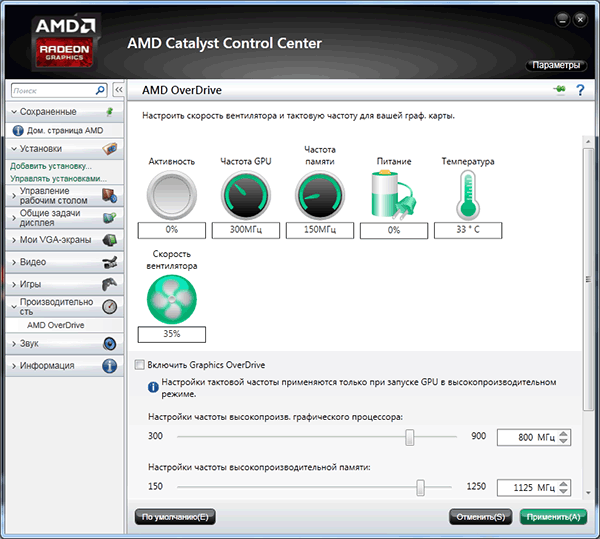600x539 pixels.
Task: Increase memory frequency with up spinner arrow
Action: [563, 484]
